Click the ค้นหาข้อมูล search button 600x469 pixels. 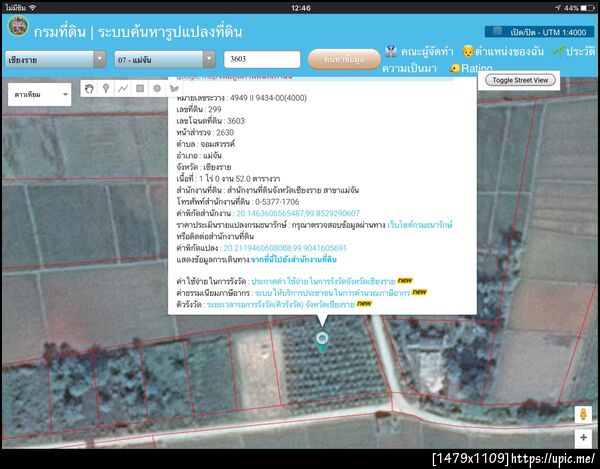click(344, 59)
